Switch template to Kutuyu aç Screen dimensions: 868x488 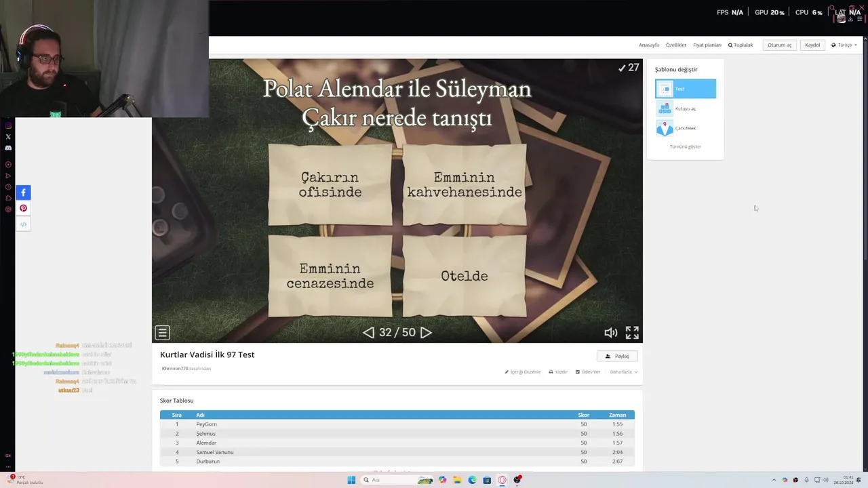(686, 108)
